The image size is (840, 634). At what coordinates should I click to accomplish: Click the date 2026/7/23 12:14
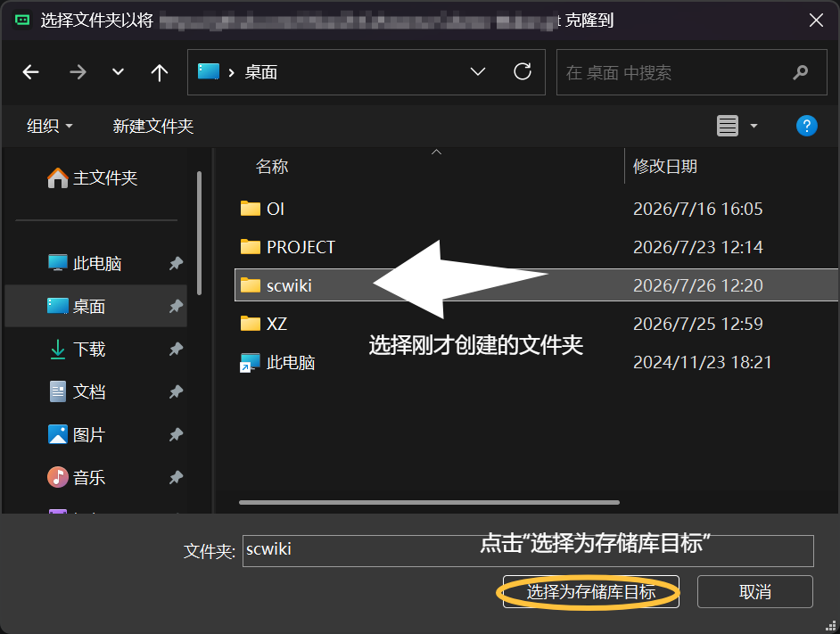697,247
